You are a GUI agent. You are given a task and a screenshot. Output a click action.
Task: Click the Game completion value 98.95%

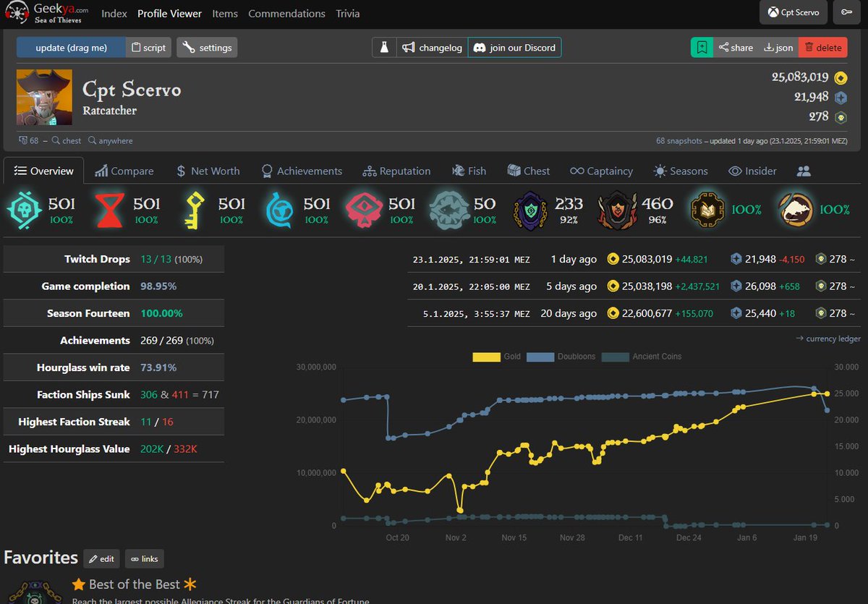point(158,286)
